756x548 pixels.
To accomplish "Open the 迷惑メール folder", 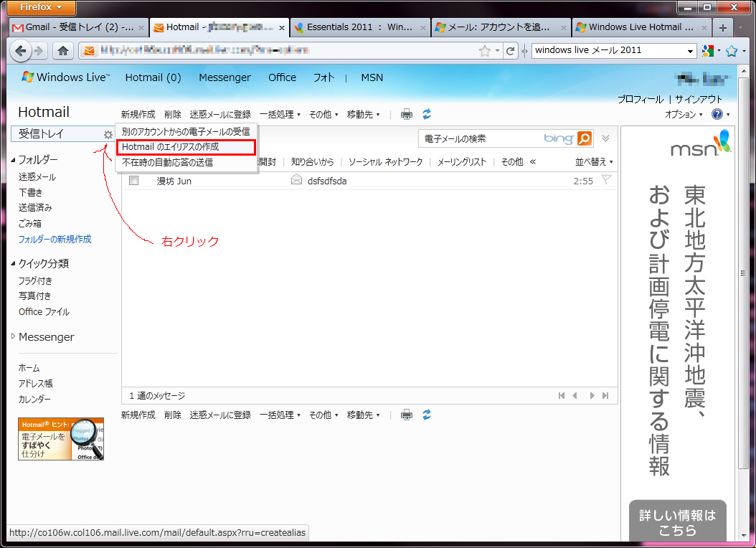I will pyautogui.click(x=37, y=177).
